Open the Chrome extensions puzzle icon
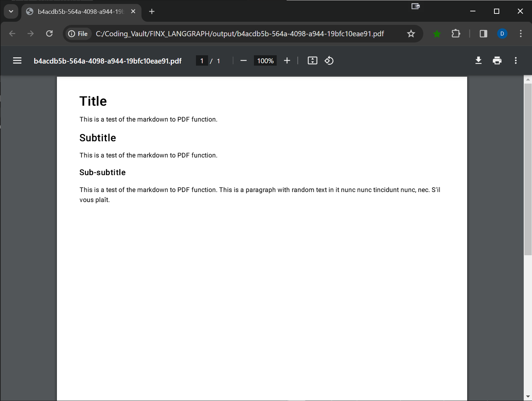The image size is (532, 401). click(456, 34)
